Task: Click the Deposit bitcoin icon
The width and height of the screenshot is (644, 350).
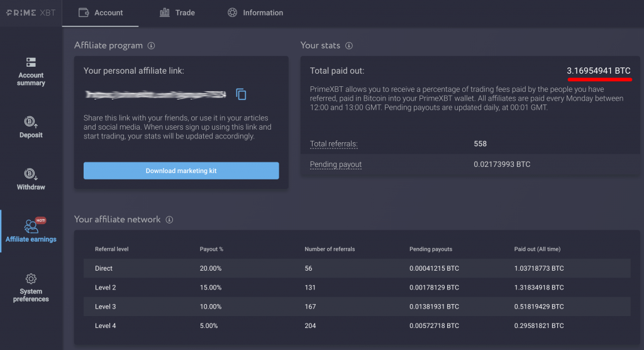Action: click(x=31, y=122)
